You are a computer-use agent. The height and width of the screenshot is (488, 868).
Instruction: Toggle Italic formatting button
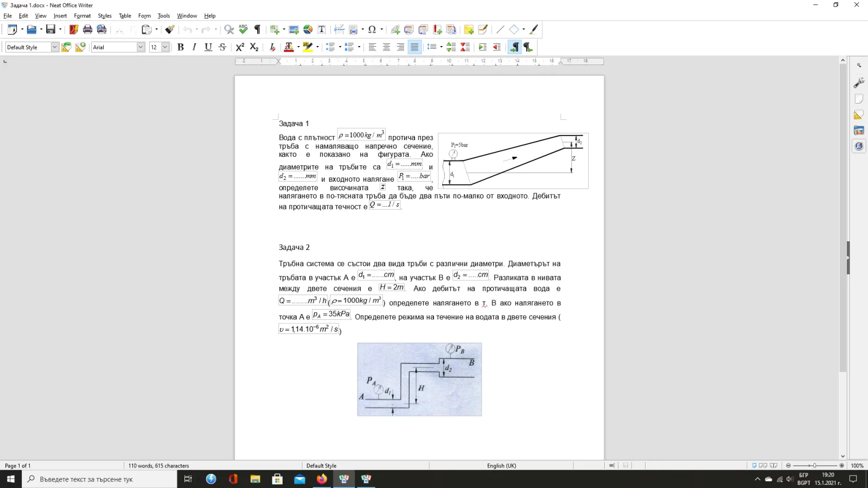pyautogui.click(x=194, y=47)
